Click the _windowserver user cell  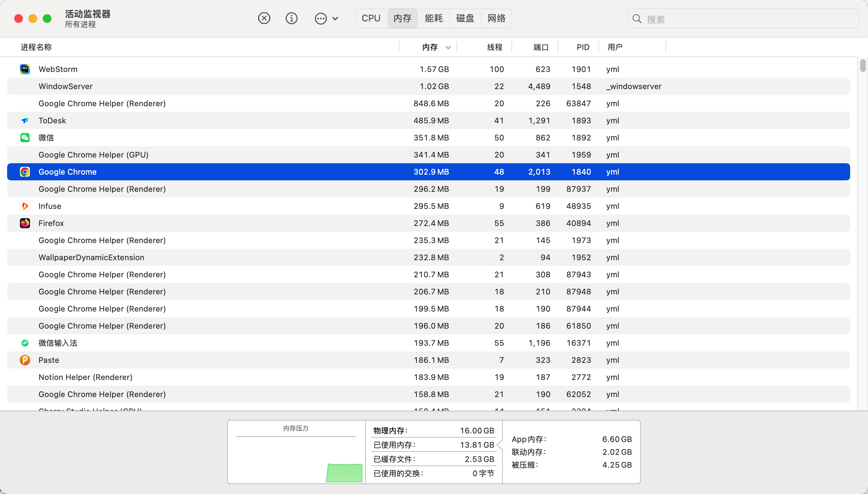634,86
